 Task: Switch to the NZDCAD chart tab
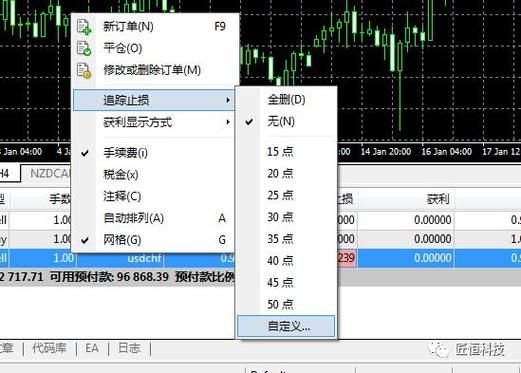coord(50,173)
